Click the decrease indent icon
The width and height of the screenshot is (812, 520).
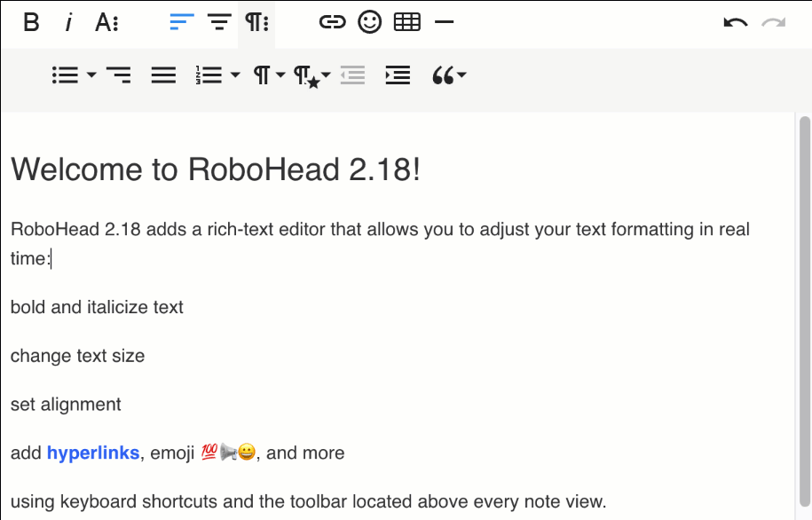tap(352, 75)
